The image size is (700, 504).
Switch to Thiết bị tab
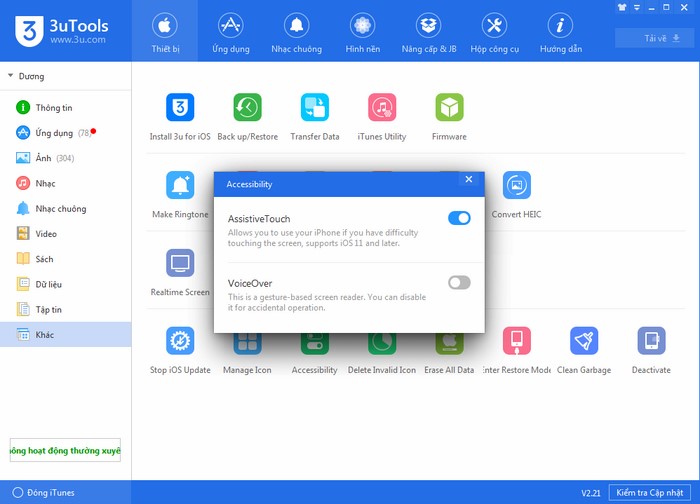[x=165, y=33]
